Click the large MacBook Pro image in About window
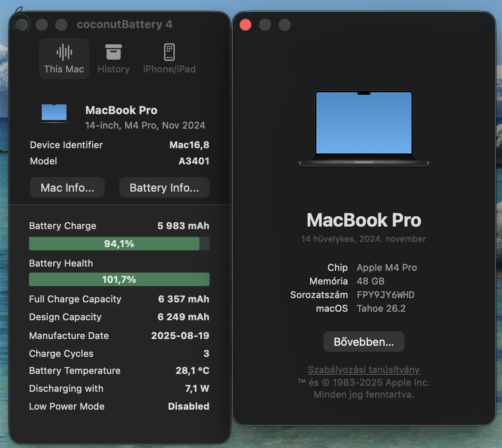Viewport: 502px width, 448px height. tap(364, 129)
